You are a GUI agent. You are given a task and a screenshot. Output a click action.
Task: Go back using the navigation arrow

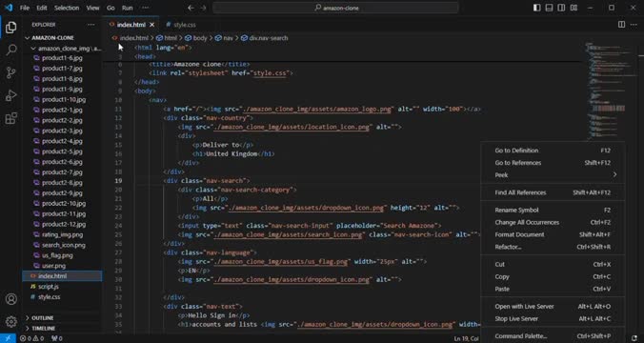point(191,8)
